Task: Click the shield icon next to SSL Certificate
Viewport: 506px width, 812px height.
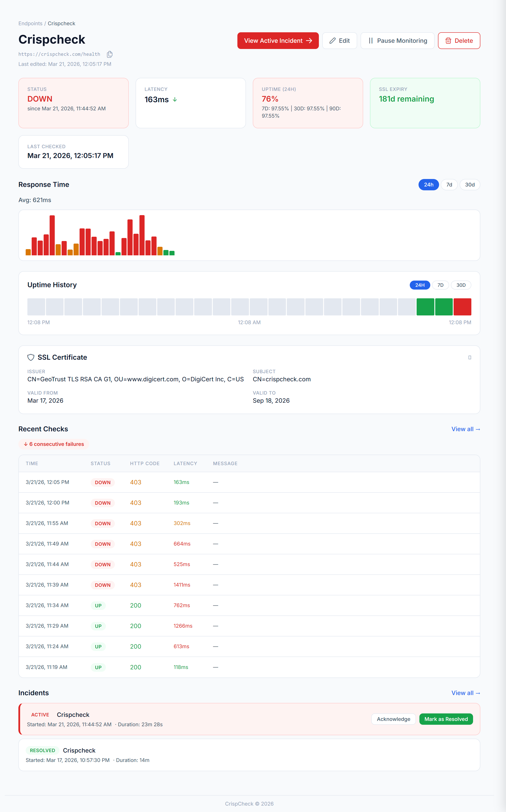Action: (31, 357)
